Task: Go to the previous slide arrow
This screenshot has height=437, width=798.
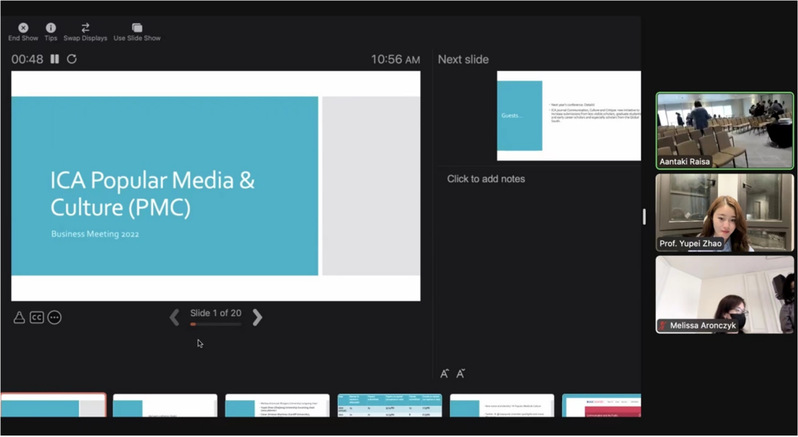Action: tap(175, 317)
